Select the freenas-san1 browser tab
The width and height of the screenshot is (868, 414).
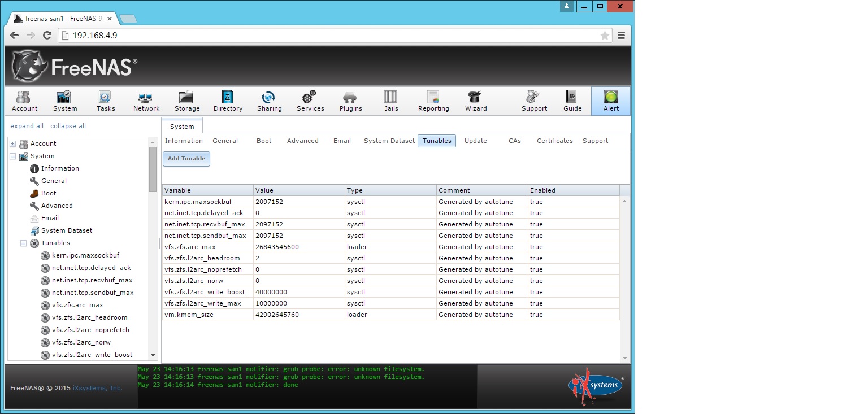(x=63, y=19)
